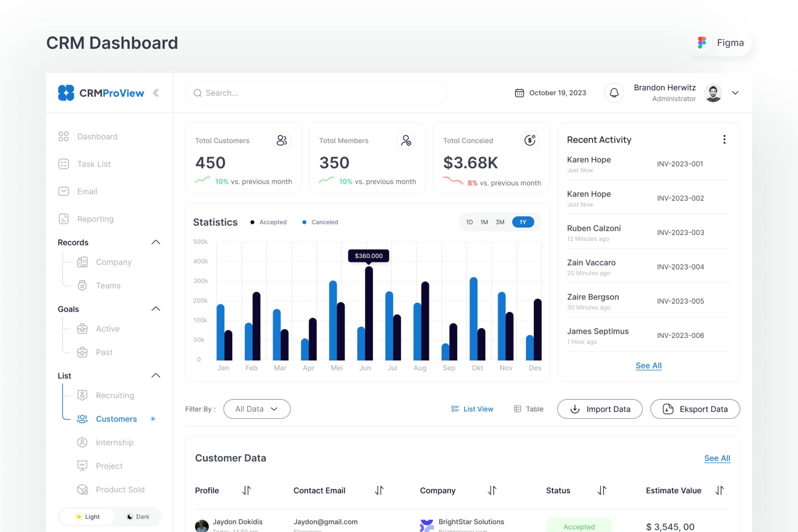Click the Total Customers people icon
This screenshot has height=532, width=798.
[282, 140]
